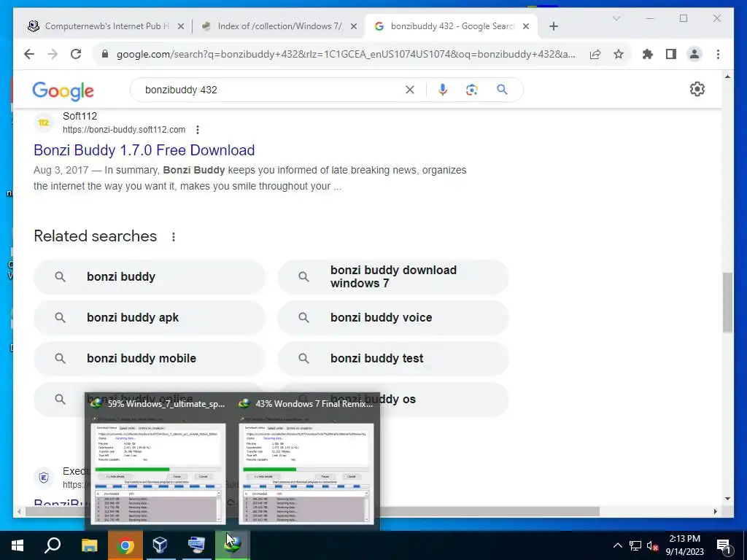Close the bonzibuddy 432 search tab
Image resolution: width=747 pixels, height=560 pixels.
pos(526,27)
